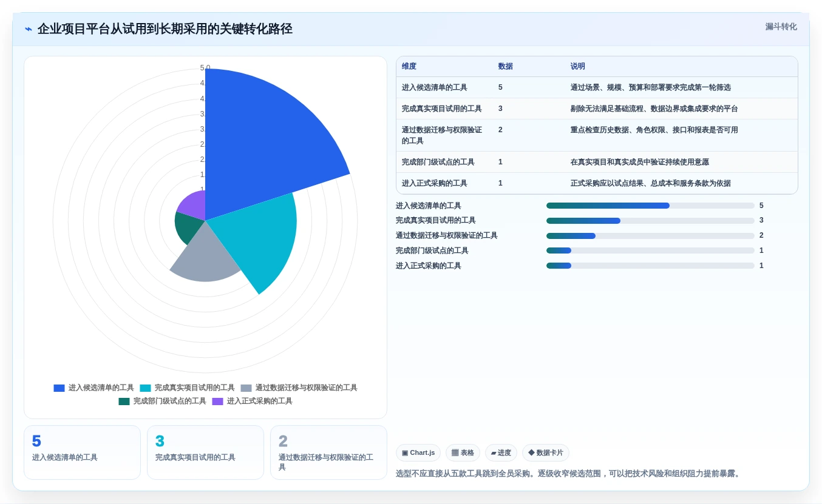The height and width of the screenshot is (504, 822).
Task: Toggle legend swatch for 完成部门级试点的工具
Action: point(124,402)
